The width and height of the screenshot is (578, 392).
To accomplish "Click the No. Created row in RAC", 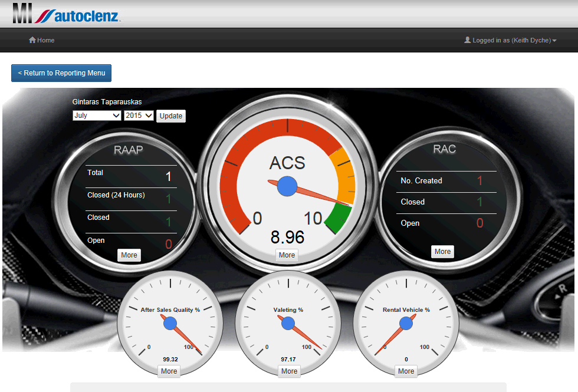I will coord(446,182).
